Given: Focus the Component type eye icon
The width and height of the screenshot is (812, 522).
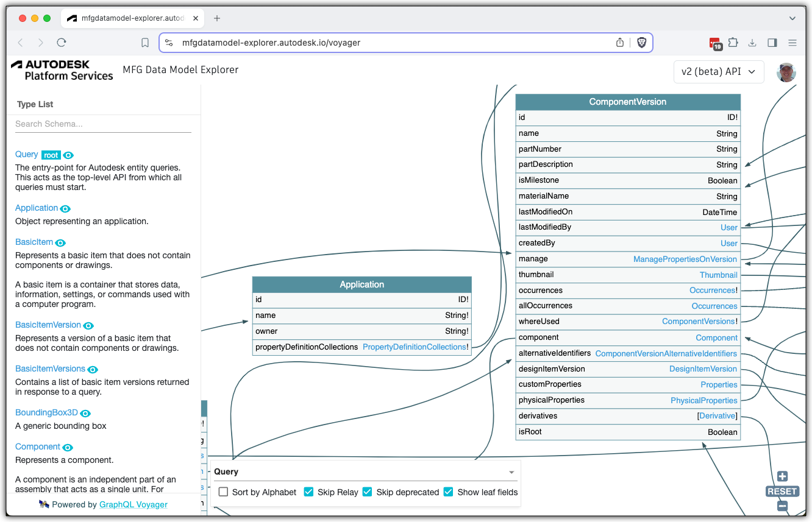Looking at the screenshot, I should point(68,448).
